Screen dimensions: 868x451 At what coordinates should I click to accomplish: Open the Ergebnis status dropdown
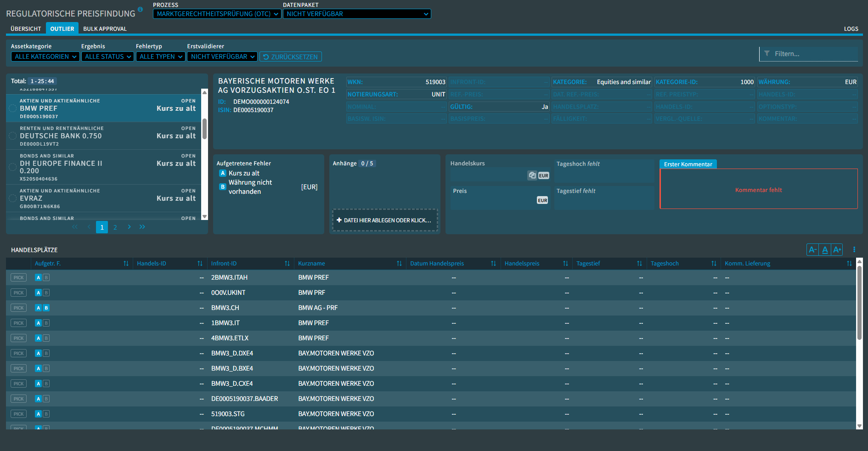(108, 56)
